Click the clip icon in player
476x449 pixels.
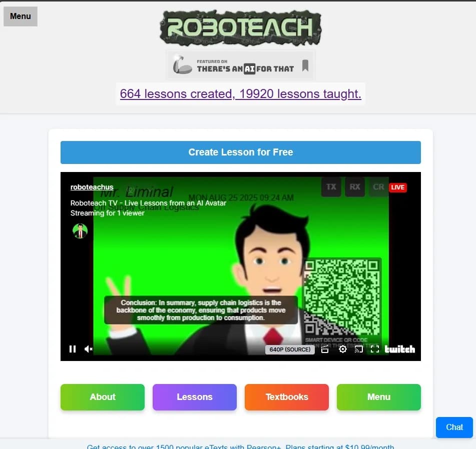coord(325,349)
